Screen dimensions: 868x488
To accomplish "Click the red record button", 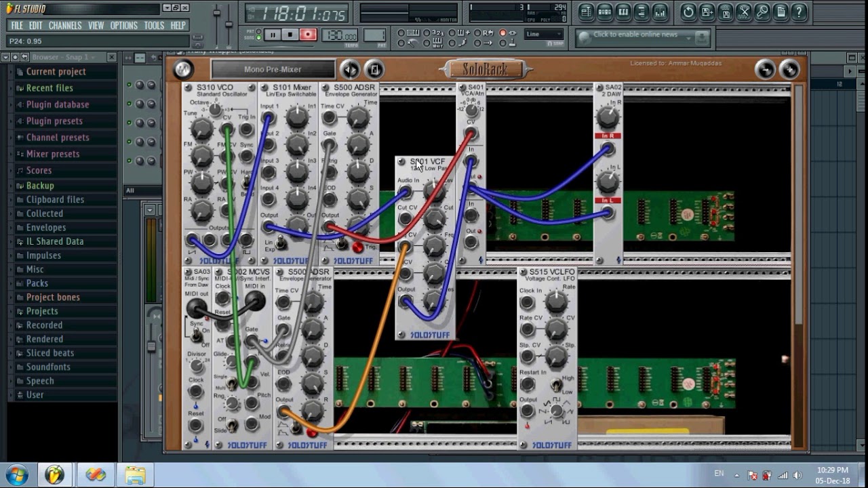I will [x=308, y=35].
